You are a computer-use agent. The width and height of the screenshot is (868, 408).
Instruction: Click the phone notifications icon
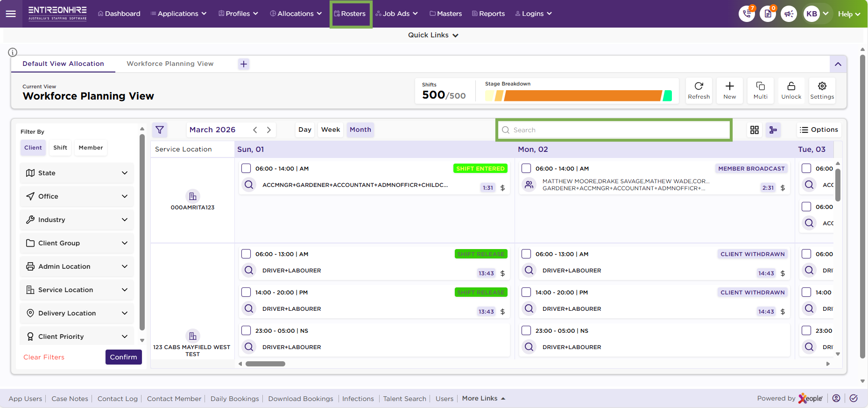point(747,14)
